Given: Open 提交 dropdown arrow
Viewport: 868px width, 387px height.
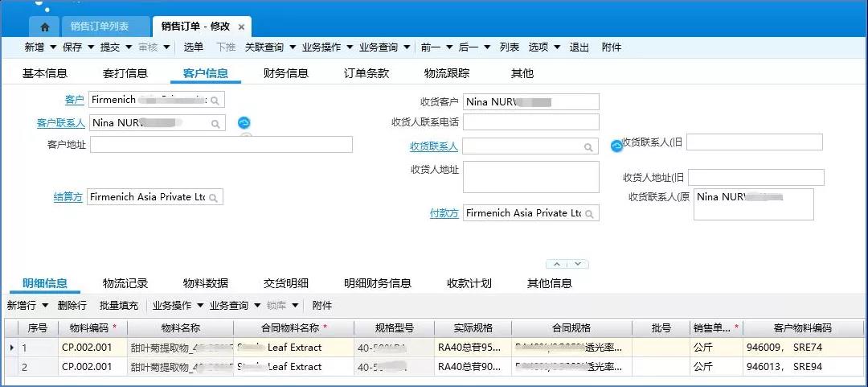Looking at the screenshot, I should [x=129, y=47].
